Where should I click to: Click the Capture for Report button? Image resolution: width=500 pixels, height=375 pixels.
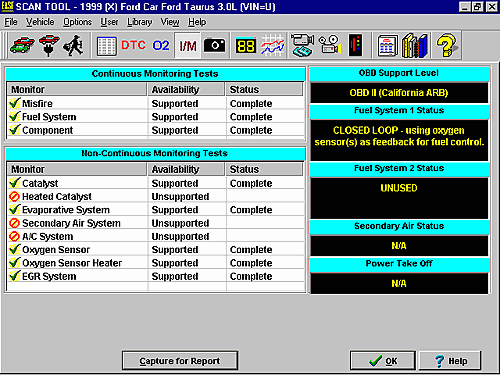[x=180, y=361]
